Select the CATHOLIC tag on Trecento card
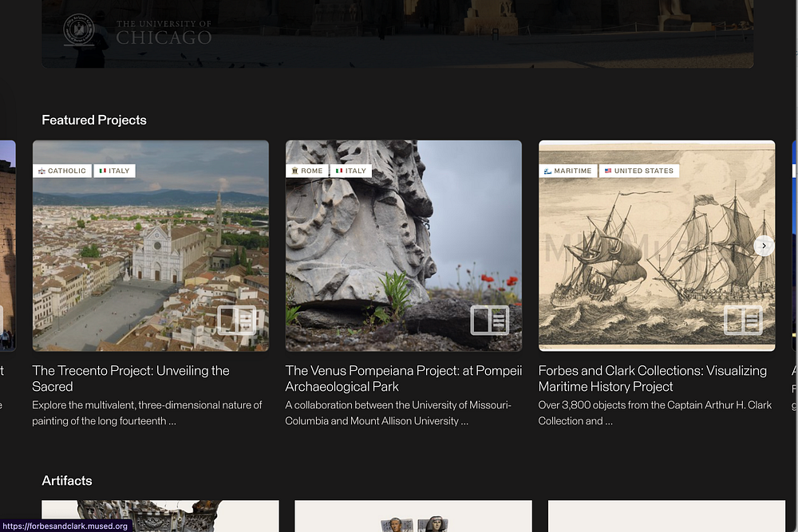 (x=62, y=171)
